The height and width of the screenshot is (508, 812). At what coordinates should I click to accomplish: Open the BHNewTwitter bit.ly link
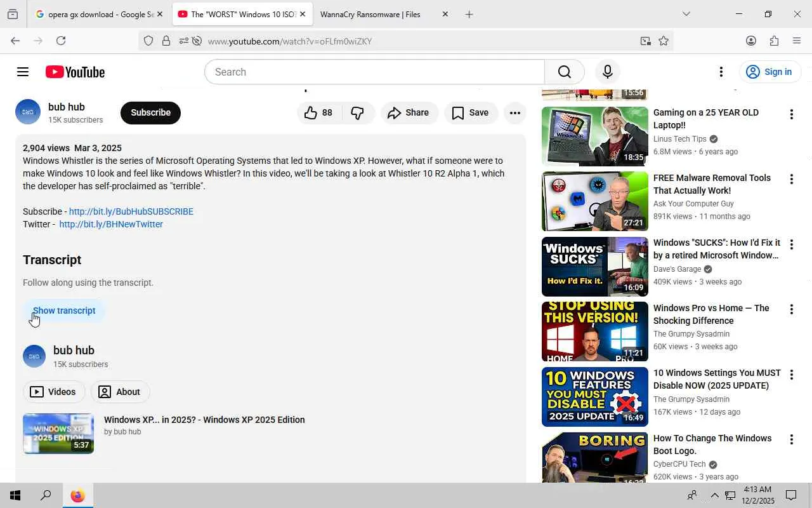(111, 224)
